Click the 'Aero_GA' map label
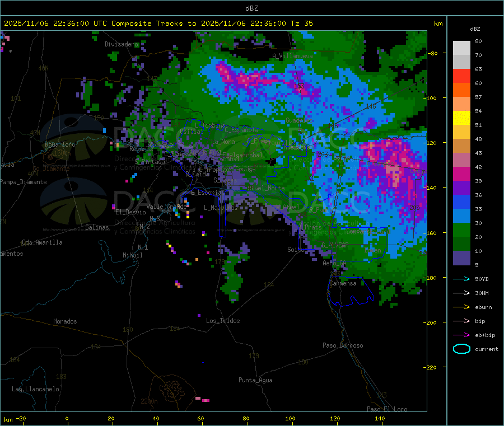The image size is (504, 426). 334,263
